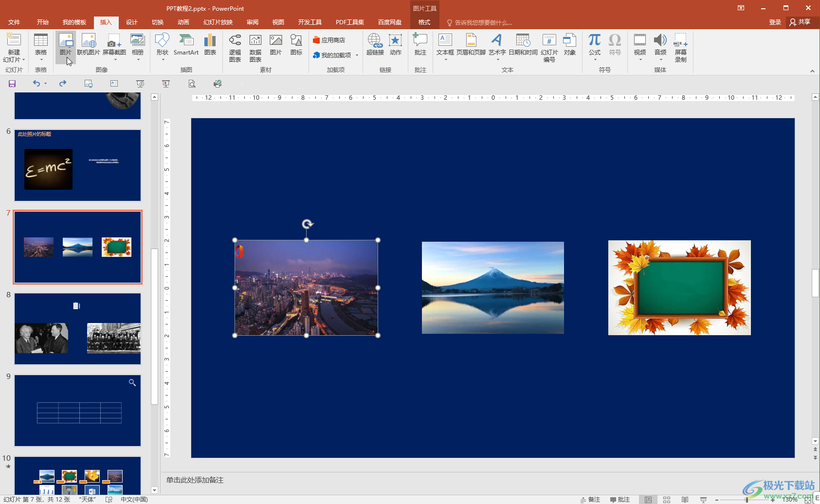Toggle the 备注 notes pane in status bar

tap(590, 500)
